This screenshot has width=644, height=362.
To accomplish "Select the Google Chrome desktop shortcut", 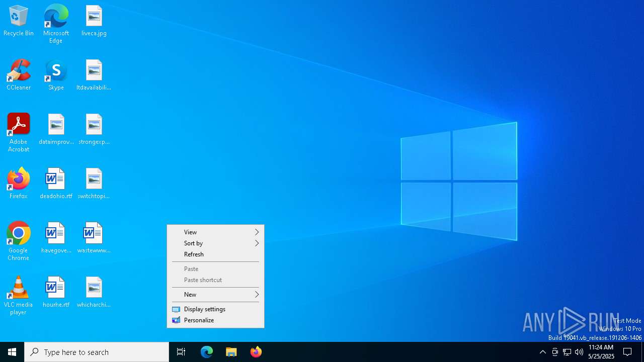I will tap(19, 241).
